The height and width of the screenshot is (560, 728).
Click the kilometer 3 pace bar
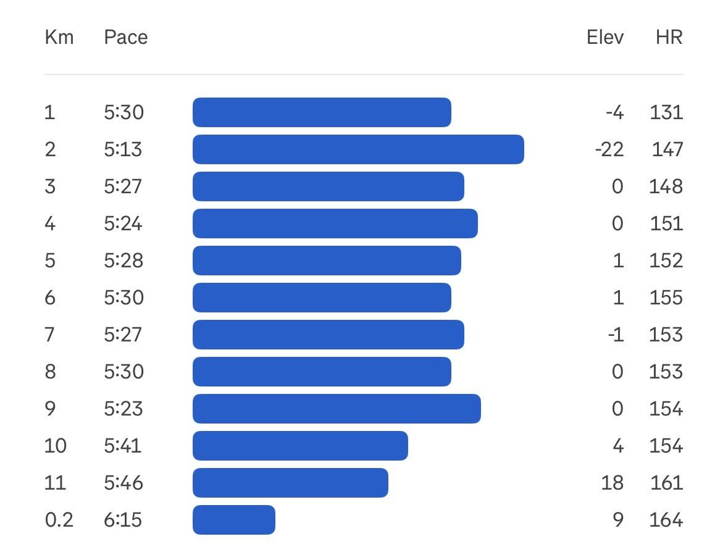coord(328,186)
